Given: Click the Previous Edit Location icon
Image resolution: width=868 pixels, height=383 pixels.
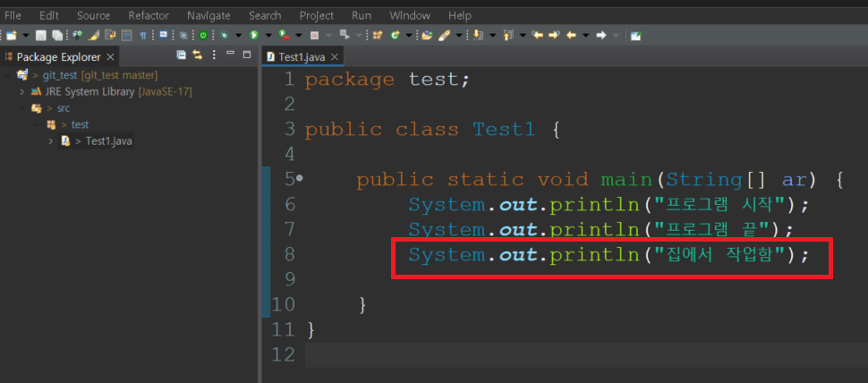Looking at the screenshot, I should click(x=538, y=35).
